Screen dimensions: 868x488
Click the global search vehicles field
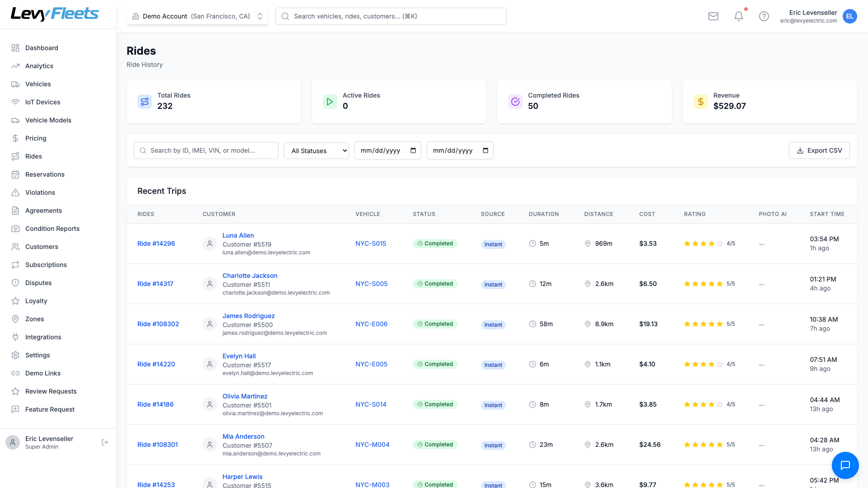point(391,16)
